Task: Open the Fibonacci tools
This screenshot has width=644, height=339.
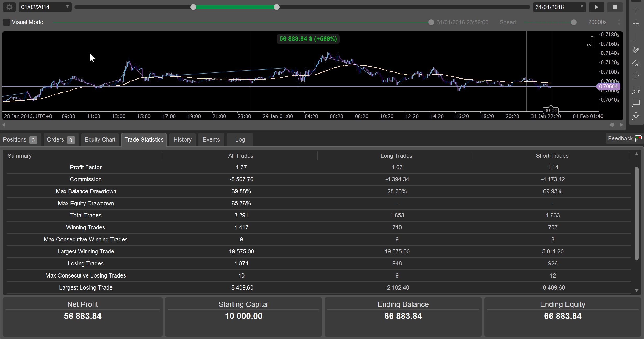Action: click(636, 89)
